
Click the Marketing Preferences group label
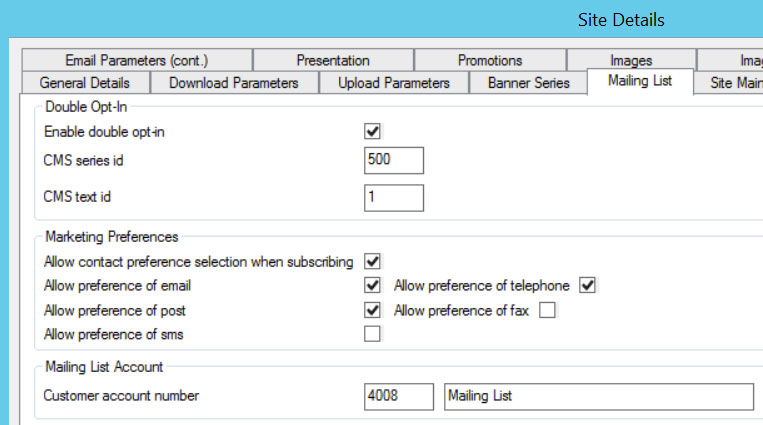click(112, 237)
